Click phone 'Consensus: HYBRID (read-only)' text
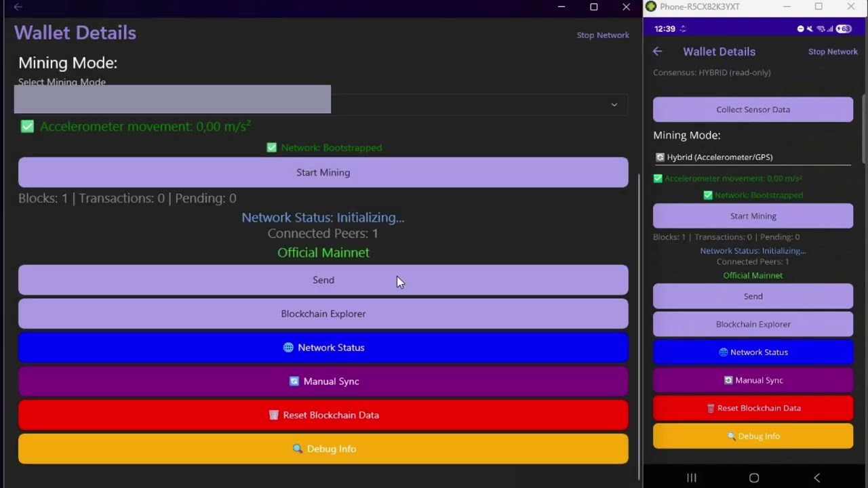The height and width of the screenshot is (488, 868). [711, 73]
